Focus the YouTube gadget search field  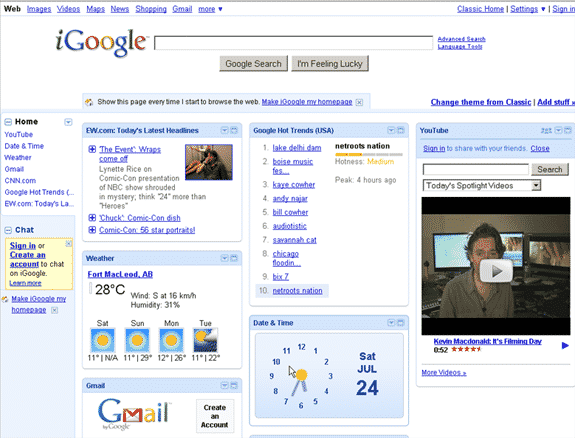(476, 169)
